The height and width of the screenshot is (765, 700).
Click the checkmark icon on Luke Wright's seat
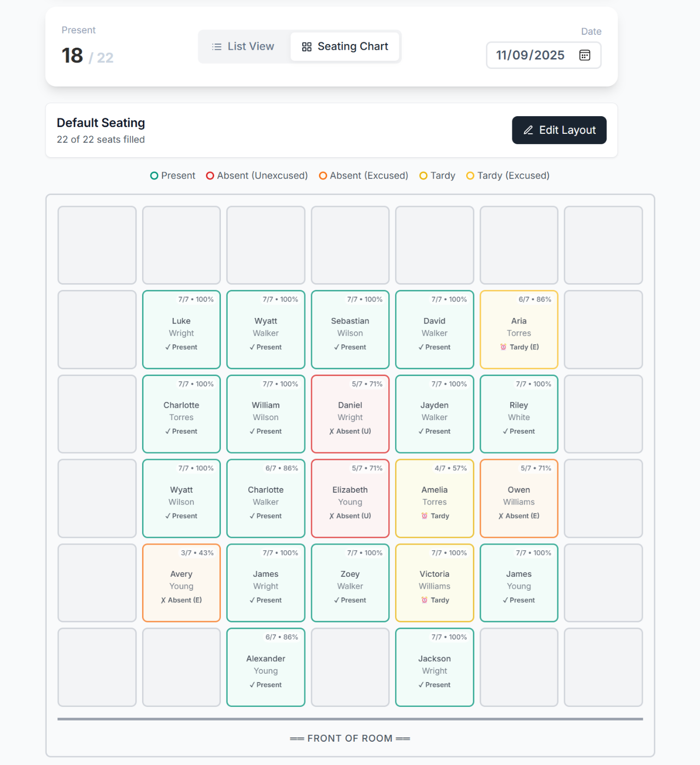coord(167,347)
